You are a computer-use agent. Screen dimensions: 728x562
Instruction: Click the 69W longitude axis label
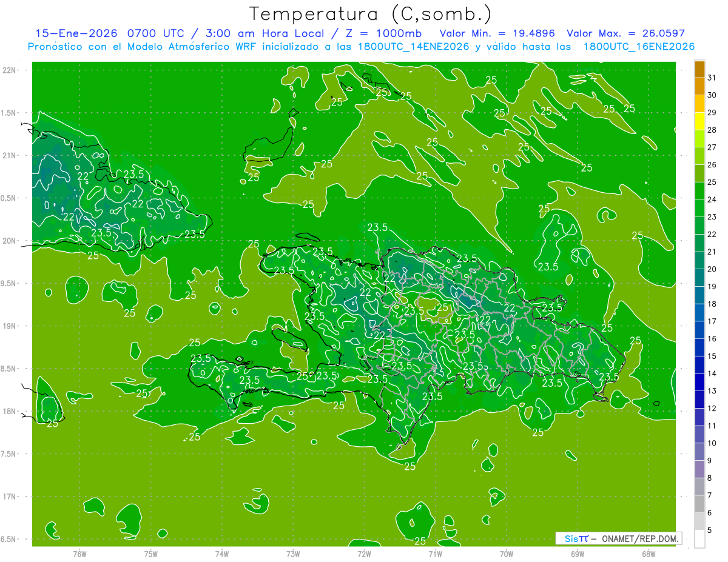click(x=578, y=554)
